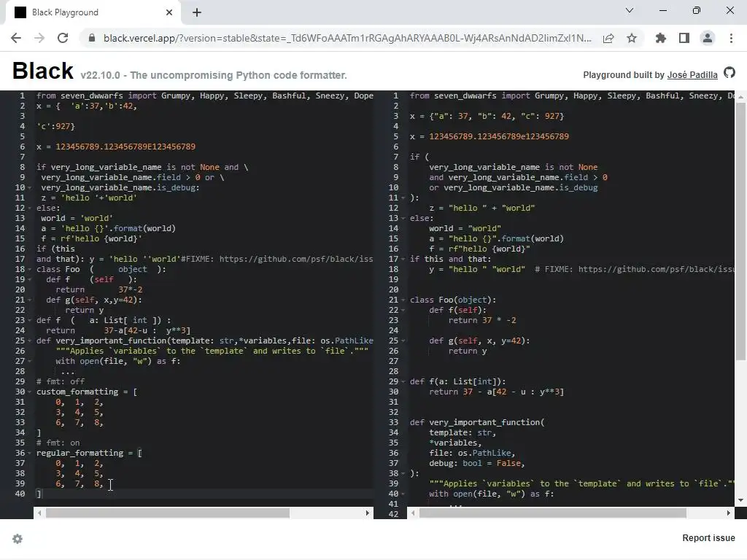Click 'regular_formatting = [' in left editor
The width and height of the screenshot is (747, 560).
tap(89, 453)
